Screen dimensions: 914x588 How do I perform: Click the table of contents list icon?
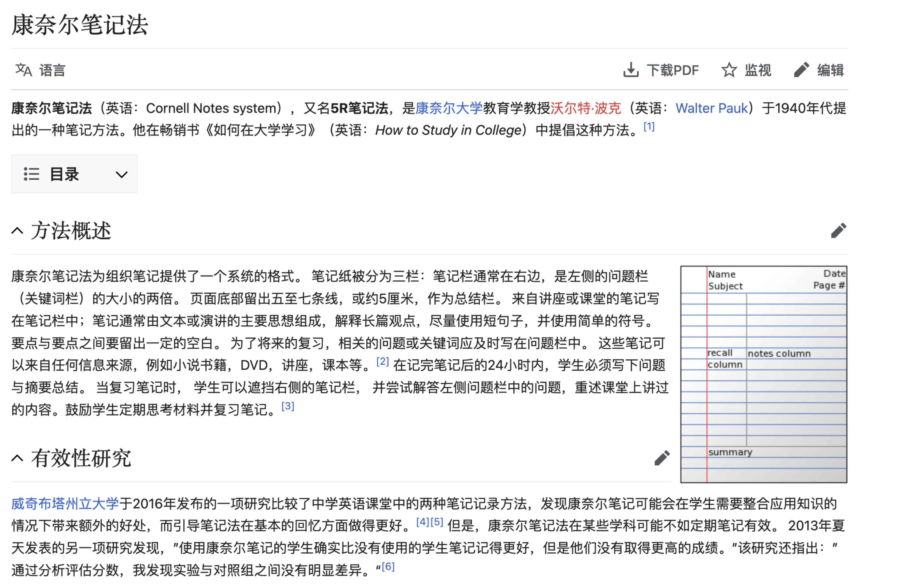[31, 174]
